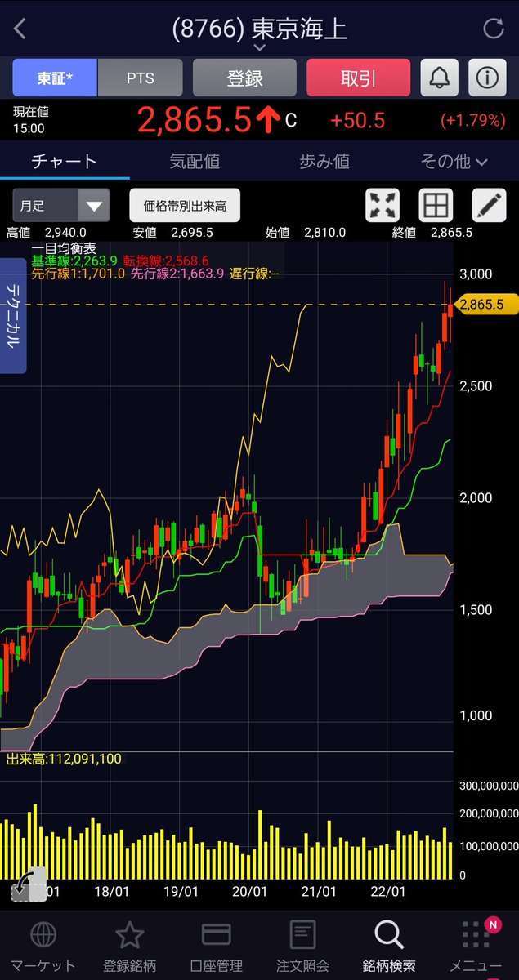Tap the red 取引 button
519x980 pixels.
(x=358, y=78)
